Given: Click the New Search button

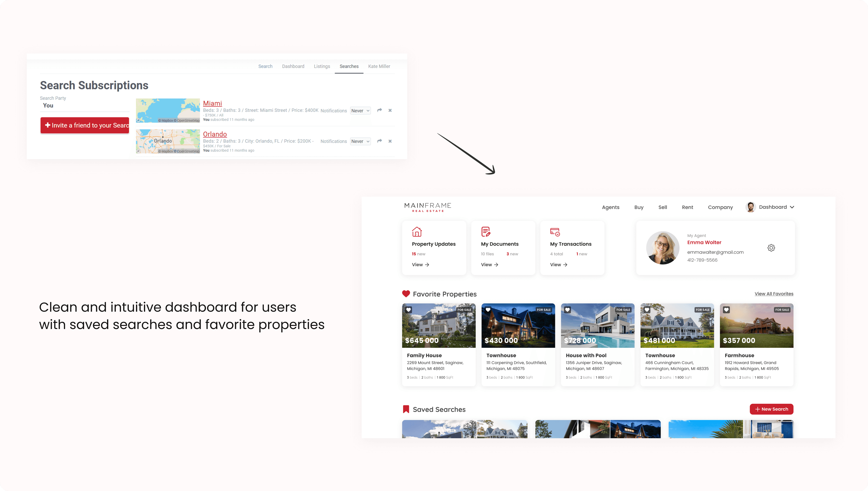Looking at the screenshot, I should 771,409.
